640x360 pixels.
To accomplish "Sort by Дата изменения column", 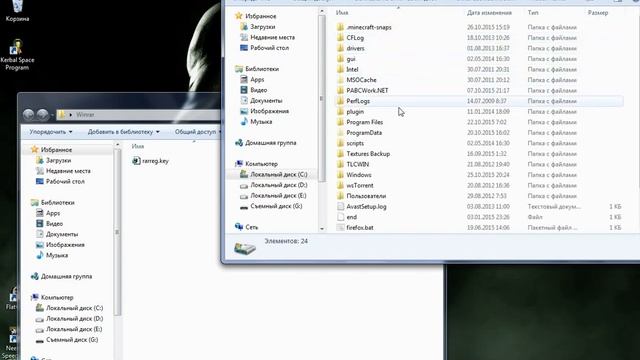I will (x=489, y=13).
